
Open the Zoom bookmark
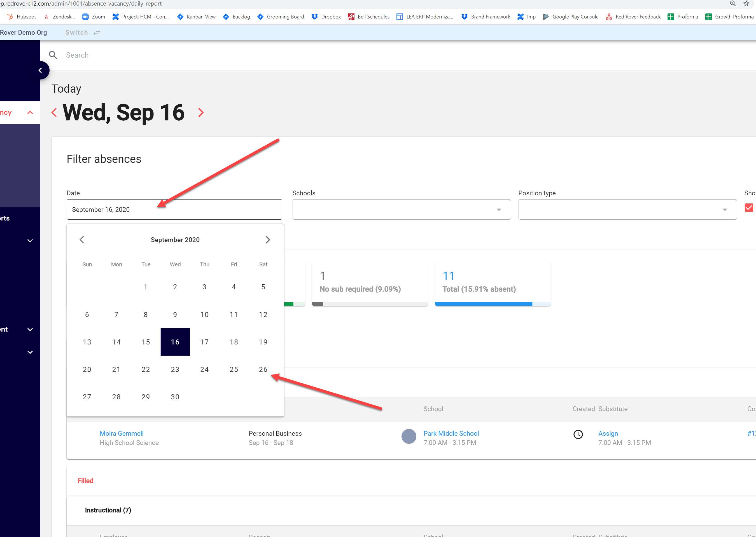coord(94,17)
